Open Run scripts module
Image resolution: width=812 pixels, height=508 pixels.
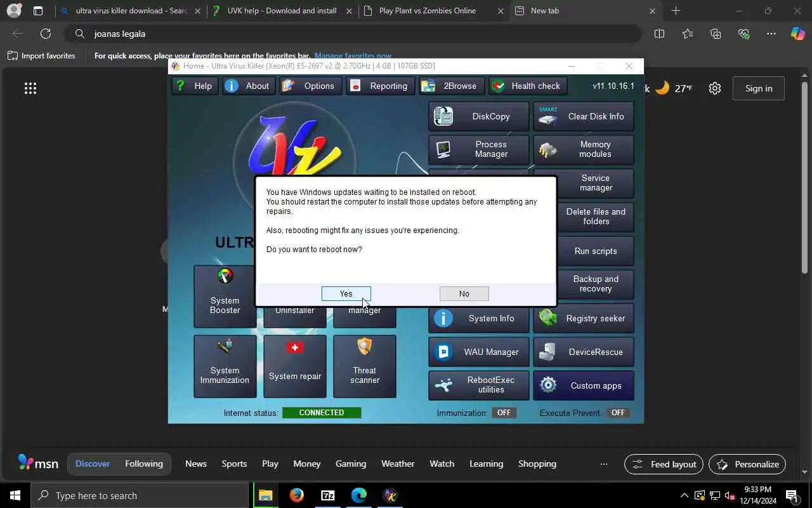(594, 251)
